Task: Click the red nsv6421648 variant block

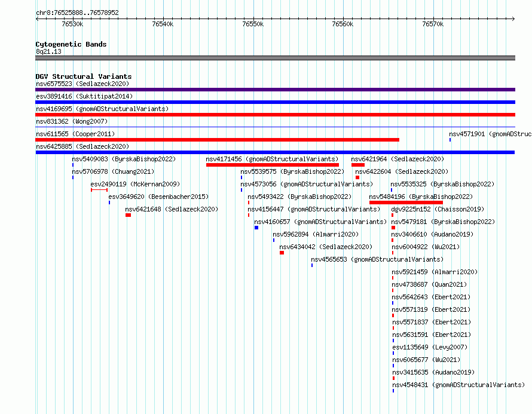Action: [129, 215]
